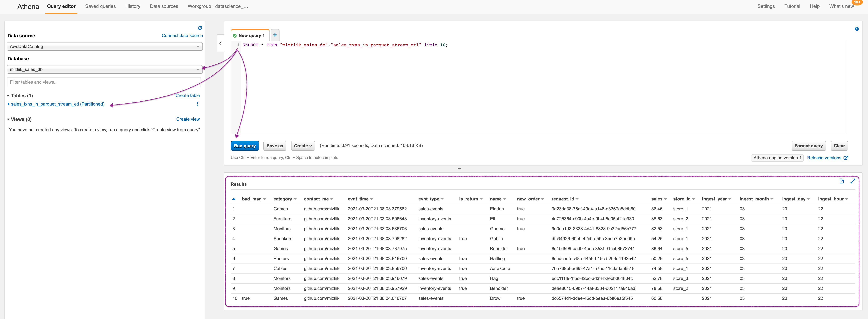Open the History tab
868x319 pixels.
pyautogui.click(x=132, y=6)
